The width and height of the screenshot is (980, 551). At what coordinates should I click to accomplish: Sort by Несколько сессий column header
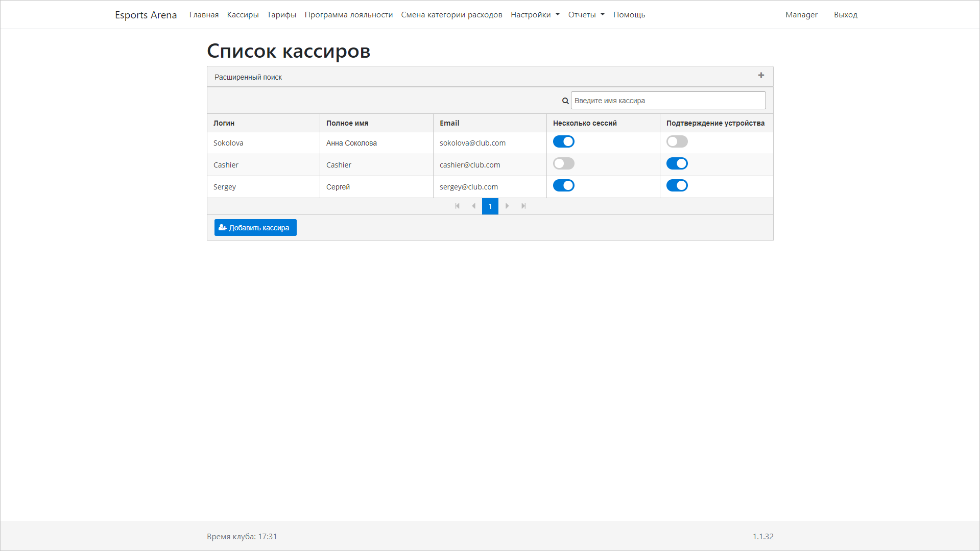[604, 123]
